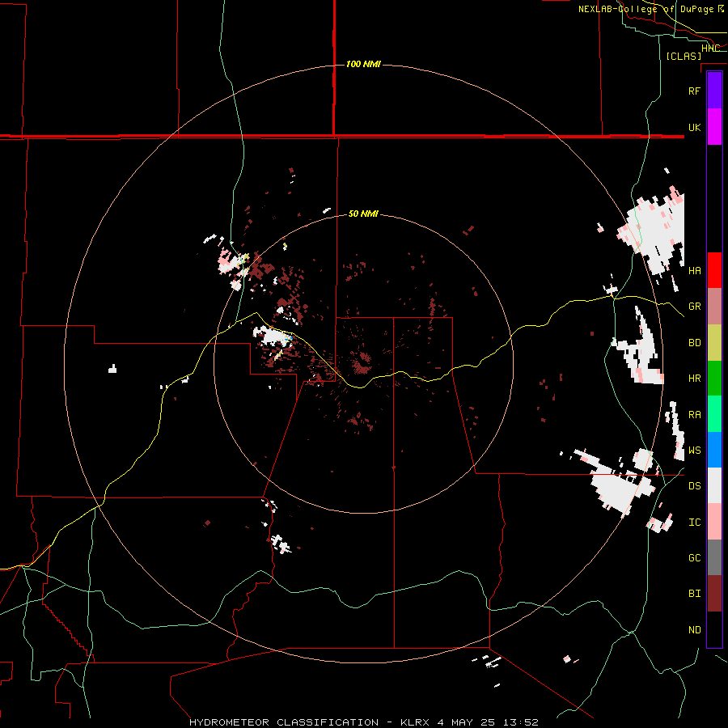The image size is (728, 728).
Task: Click the UK magenta legend swatch
Action: tap(714, 127)
